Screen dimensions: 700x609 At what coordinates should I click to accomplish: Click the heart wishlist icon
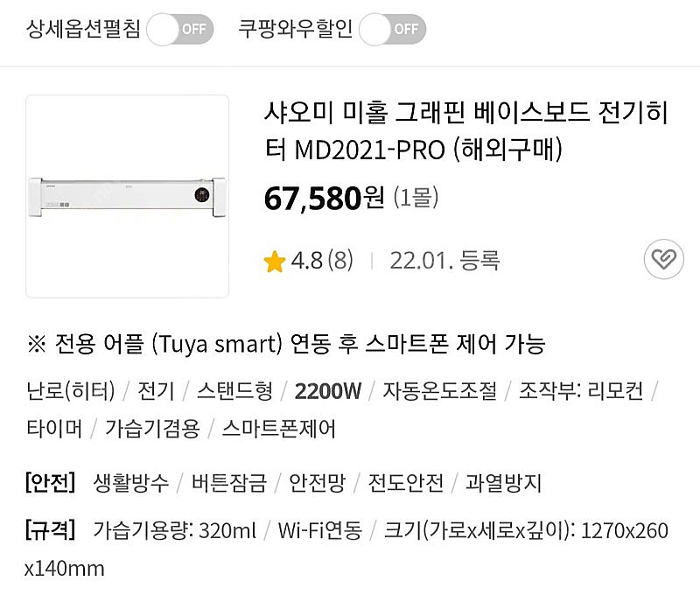pos(663,259)
